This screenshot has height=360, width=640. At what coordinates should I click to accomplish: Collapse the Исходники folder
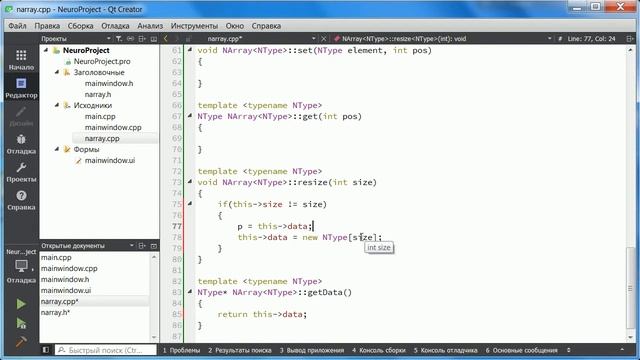tap(57, 105)
